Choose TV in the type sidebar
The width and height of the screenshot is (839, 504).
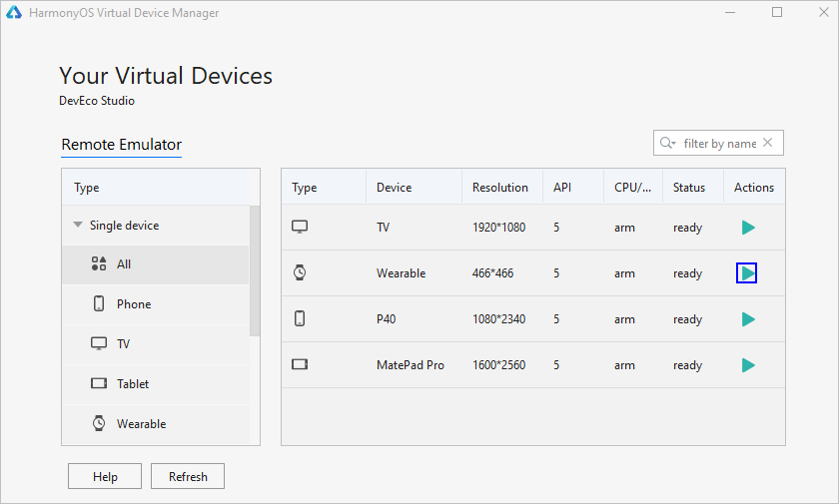pyautogui.click(x=123, y=344)
